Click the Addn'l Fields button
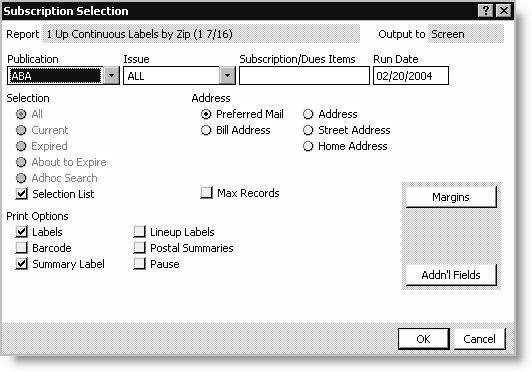The image size is (532, 372). click(451, 275)
